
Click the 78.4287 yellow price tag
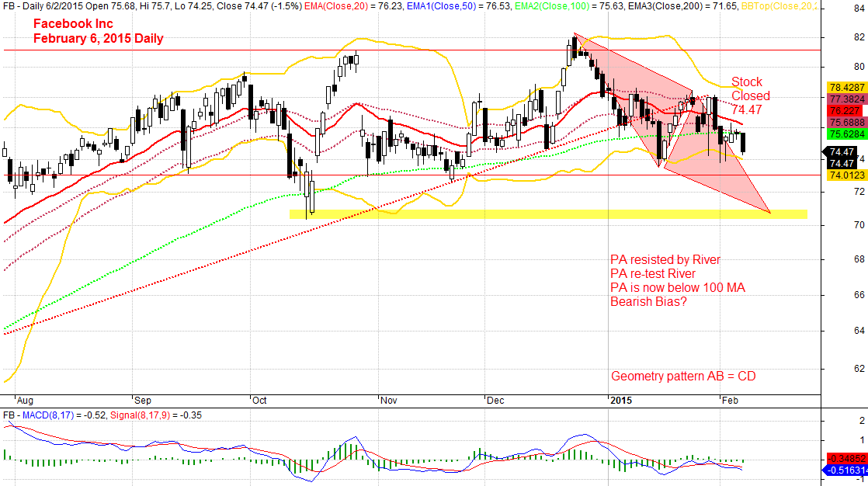click(x=847, y=88)
